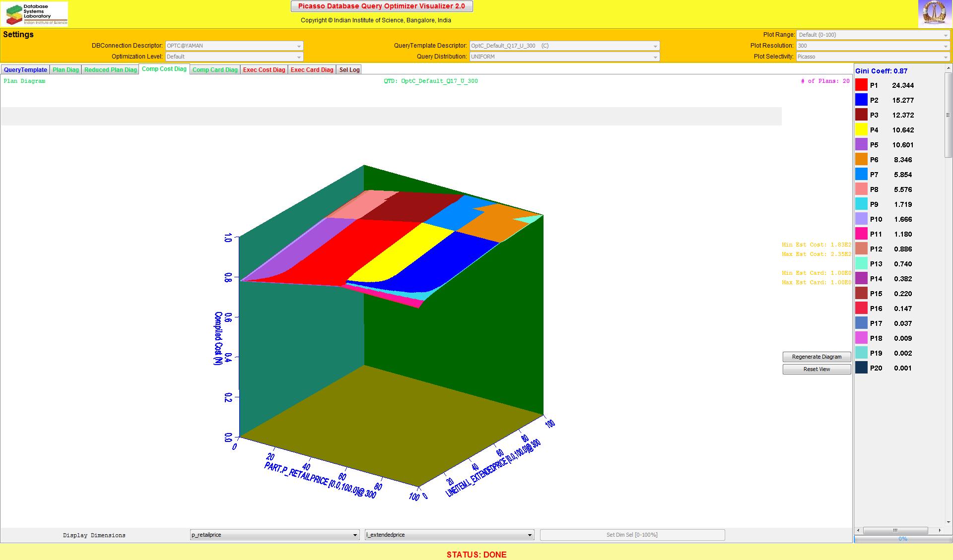Switch to the Sel Log tab
This screenshot has height=560, width=953.
pos(349,70)
